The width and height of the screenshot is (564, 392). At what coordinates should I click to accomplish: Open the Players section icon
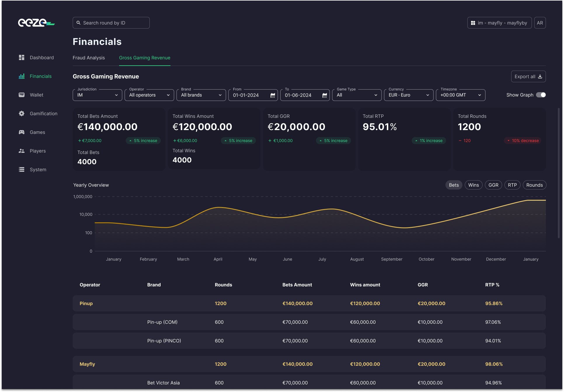(21, 150)
